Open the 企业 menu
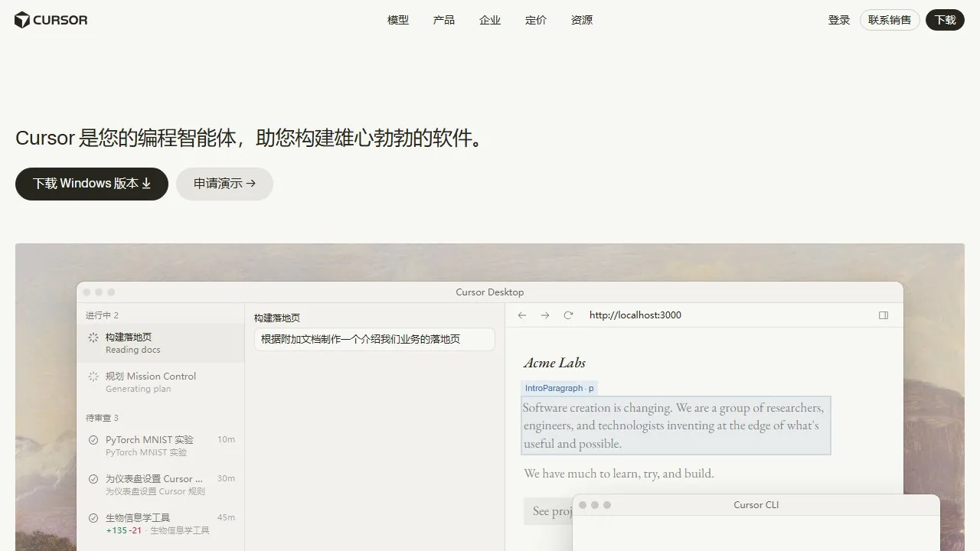Viewport: 980px width, 551px height. [x=490, y=20]
